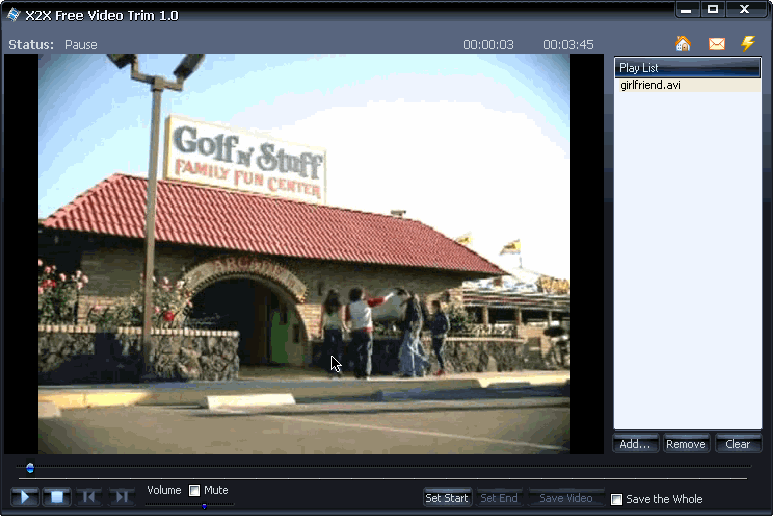Screen dimensions: 773x516
Task: Click the Play List header
Action: pos(687,68)
